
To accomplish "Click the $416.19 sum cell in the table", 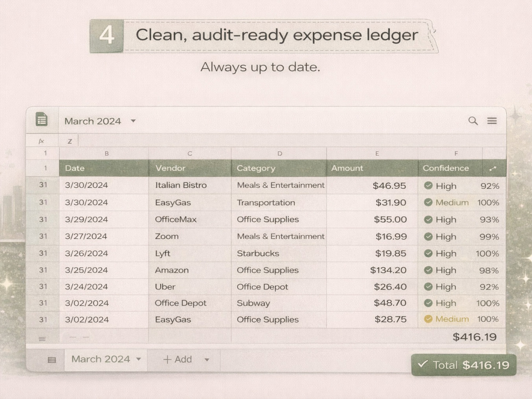I will click(x=475, y=337).
